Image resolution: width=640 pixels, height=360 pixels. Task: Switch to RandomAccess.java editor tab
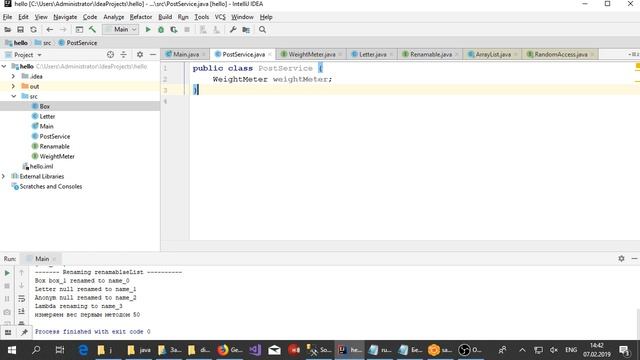[x=560, y=54]
